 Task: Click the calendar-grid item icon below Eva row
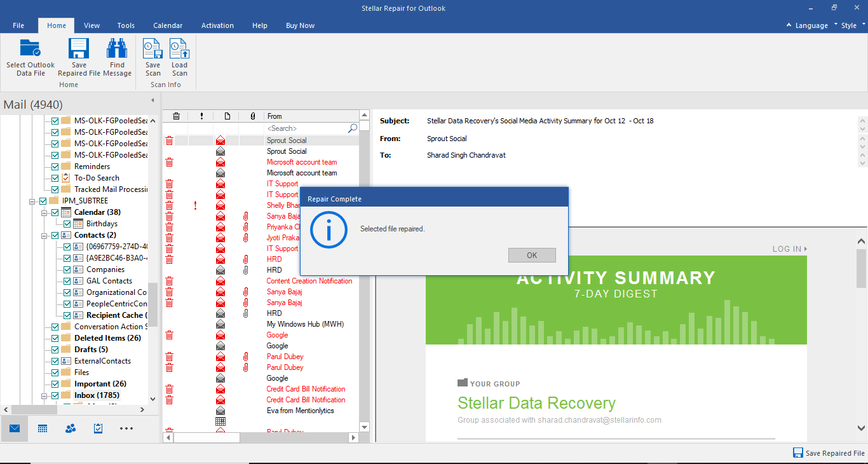(x=220, y=421)
